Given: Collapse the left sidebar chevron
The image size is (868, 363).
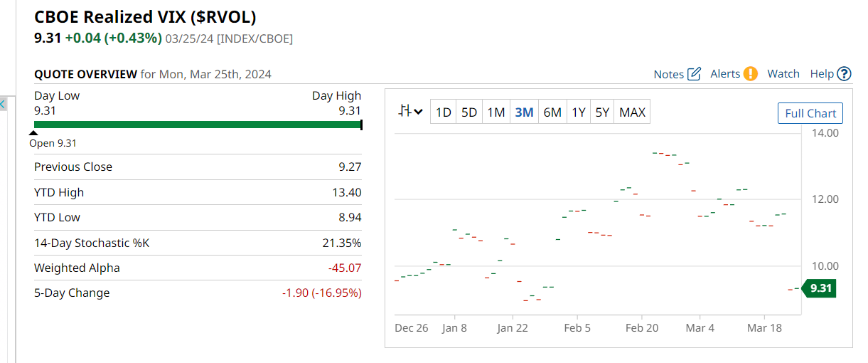Looking at the screenshot, I should point(2,105).
